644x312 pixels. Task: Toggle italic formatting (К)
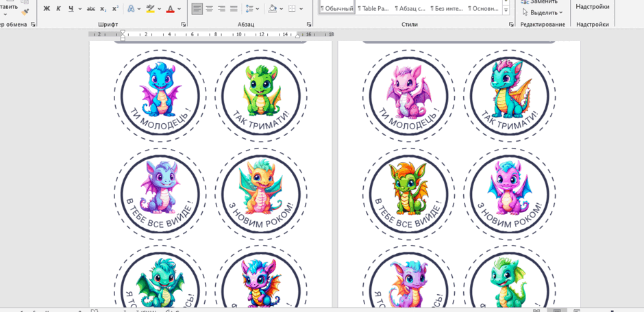pyautogui.click(x=58, y=9)
